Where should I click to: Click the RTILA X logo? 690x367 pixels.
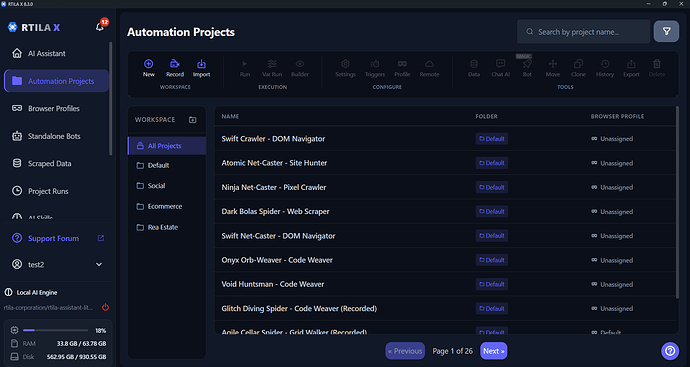pos(34,27)
